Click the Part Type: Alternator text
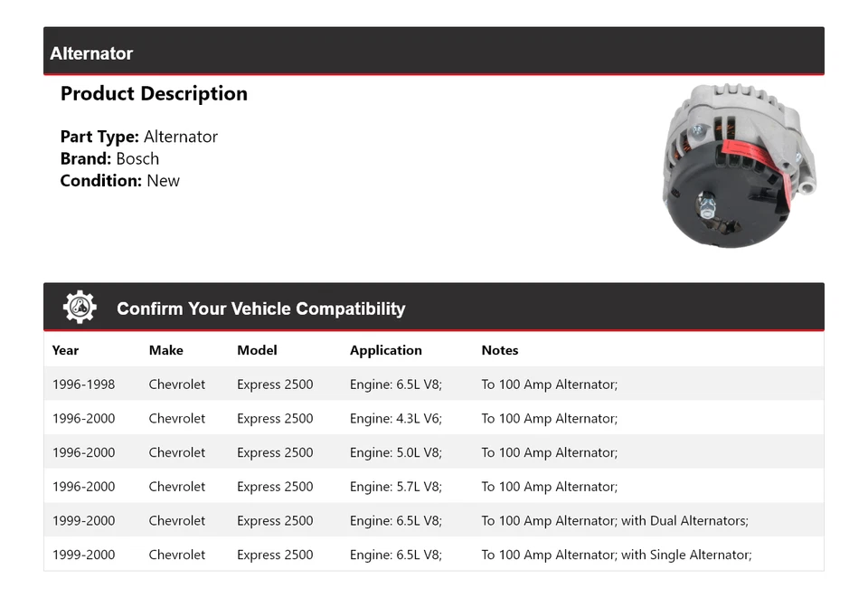 pyautogui.click(x=139, y=137)
